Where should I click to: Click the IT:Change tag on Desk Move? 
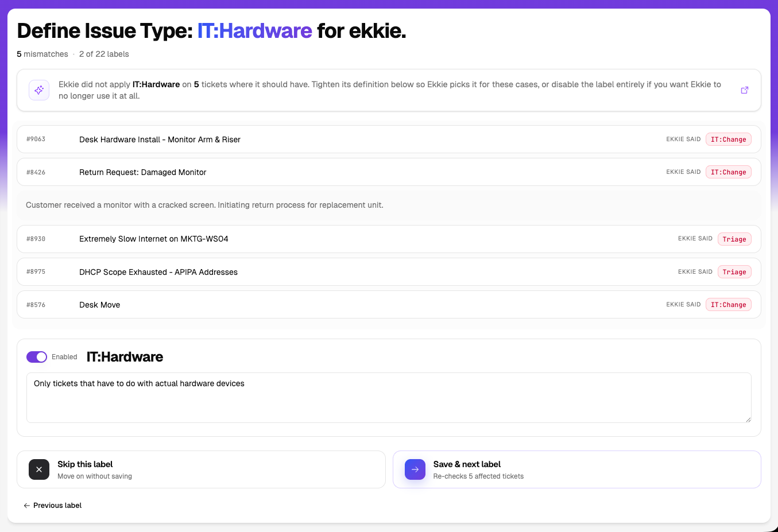(x=729, y=305)
